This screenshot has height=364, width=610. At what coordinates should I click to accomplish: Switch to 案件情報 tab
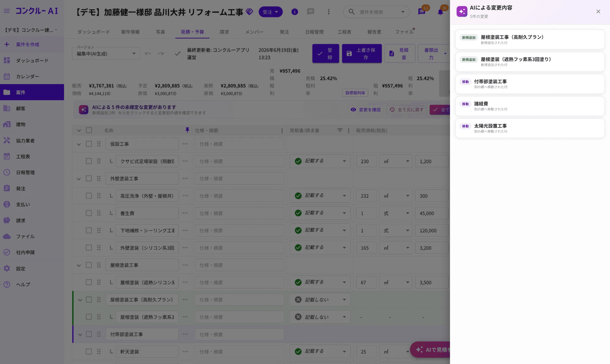(x=130, y=32)
